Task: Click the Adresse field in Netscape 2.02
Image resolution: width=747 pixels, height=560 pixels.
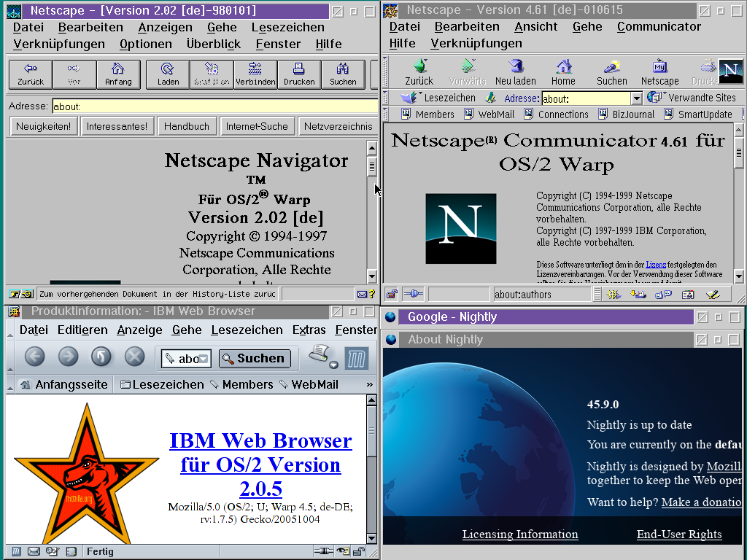Action: point(215,106)
